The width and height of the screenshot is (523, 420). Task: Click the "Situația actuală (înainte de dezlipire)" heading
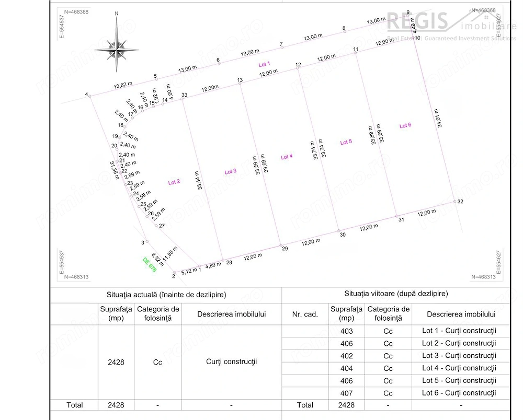click(166, 295)
